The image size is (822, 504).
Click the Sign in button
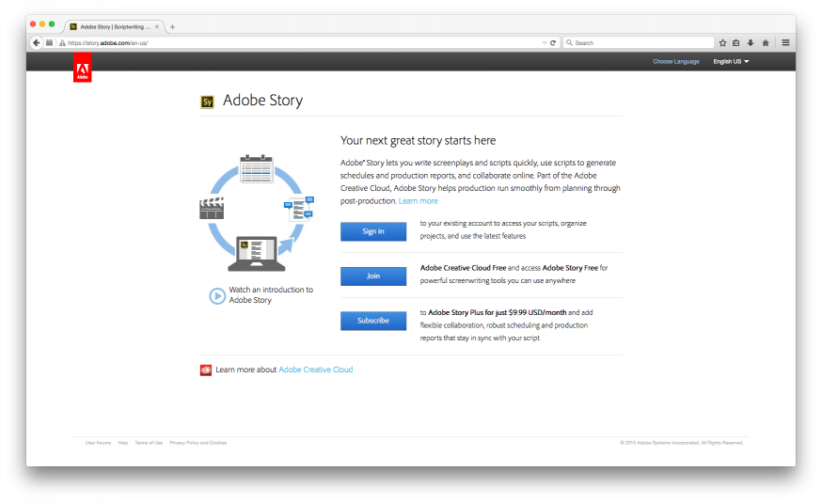click(x=373, y=231)
